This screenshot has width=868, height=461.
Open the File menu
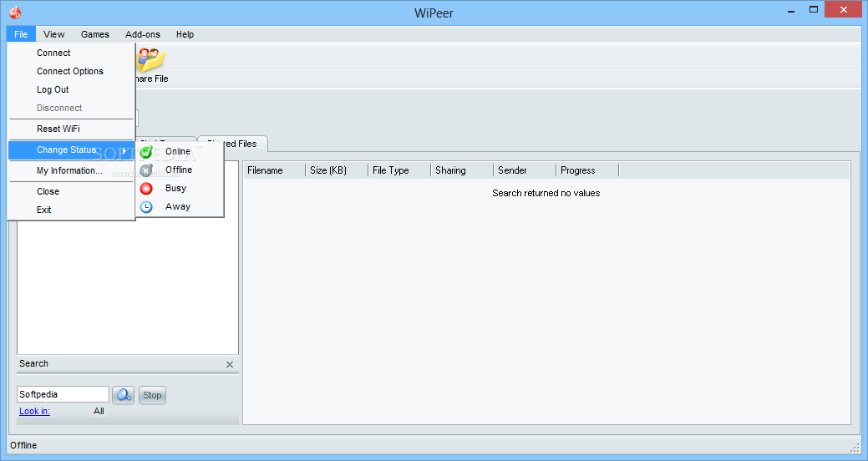pyautogui.click(x=21, y=34)
